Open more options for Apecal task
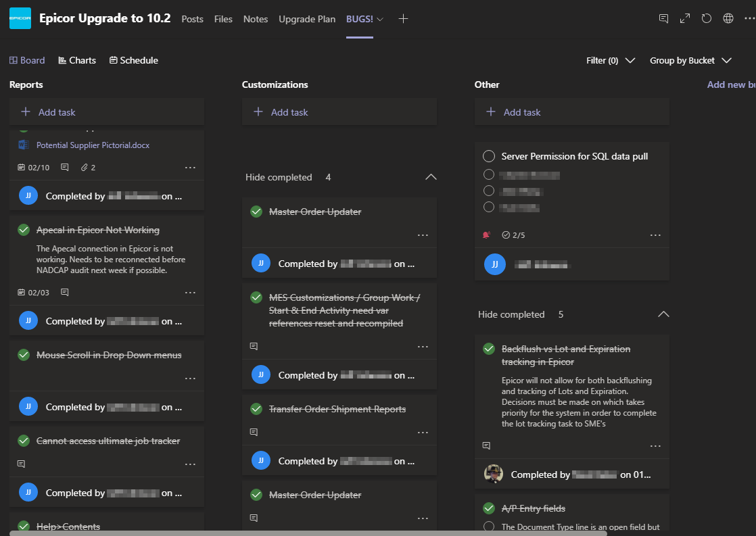756x536 pixels. 191,293
